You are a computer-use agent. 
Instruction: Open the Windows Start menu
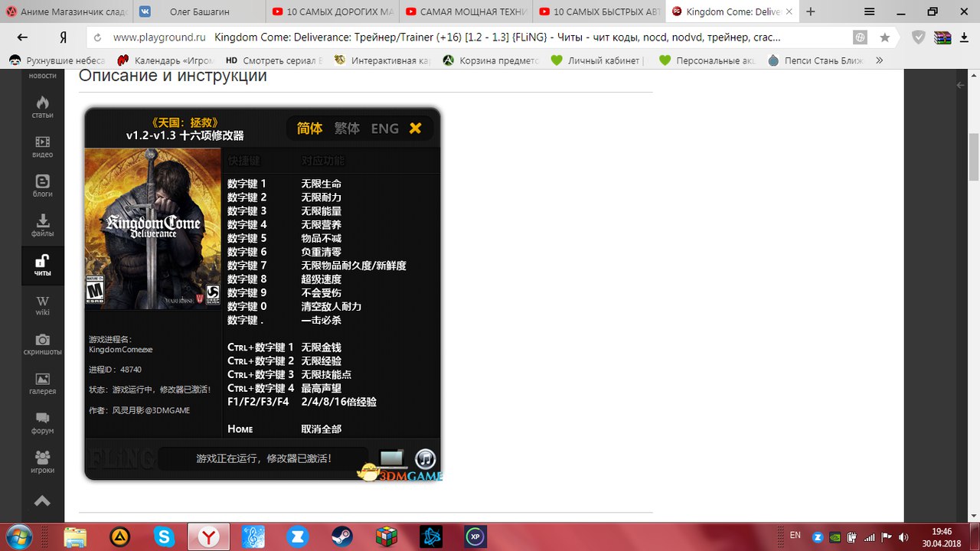tap(19, 536)
